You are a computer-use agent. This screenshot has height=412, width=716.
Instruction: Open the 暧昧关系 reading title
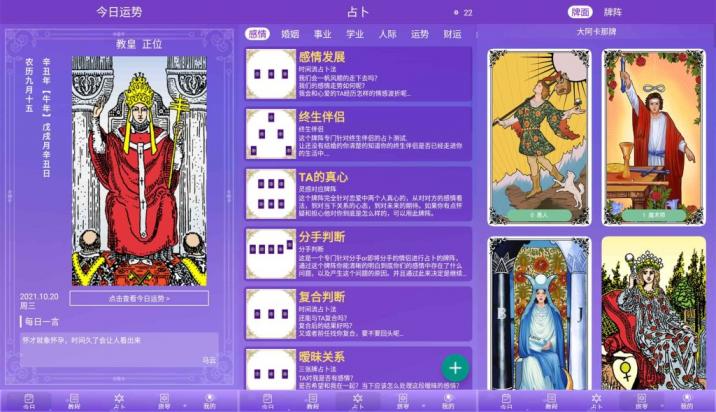322,357
